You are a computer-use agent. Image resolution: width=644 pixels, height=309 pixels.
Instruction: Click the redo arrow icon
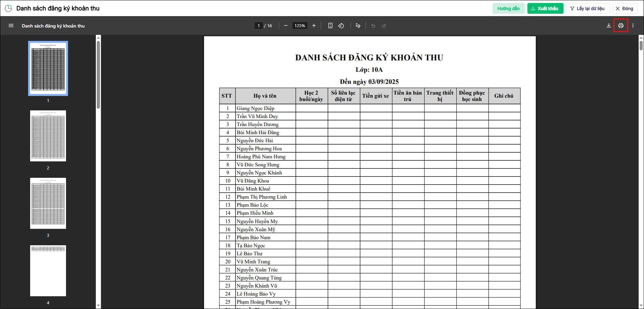[x=384, y=25]
